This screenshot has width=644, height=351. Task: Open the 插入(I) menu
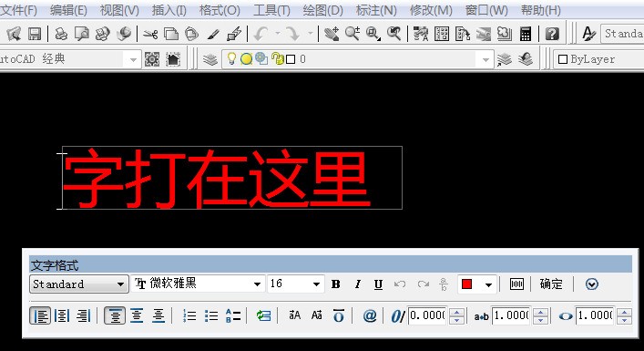click(169, 10)
